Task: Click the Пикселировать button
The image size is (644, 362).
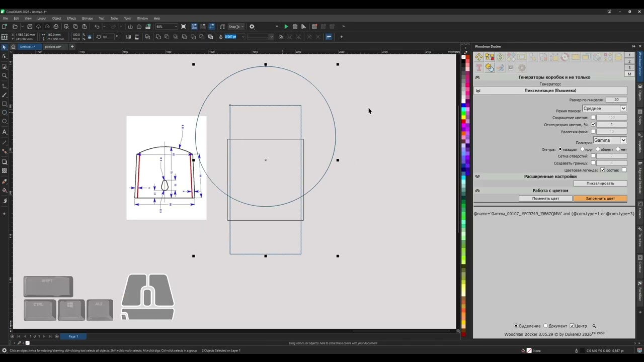Action: 600,184
